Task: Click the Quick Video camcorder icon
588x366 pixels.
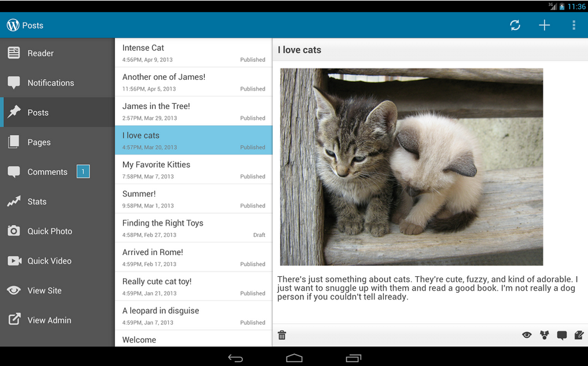Action: tap(14, 261)
